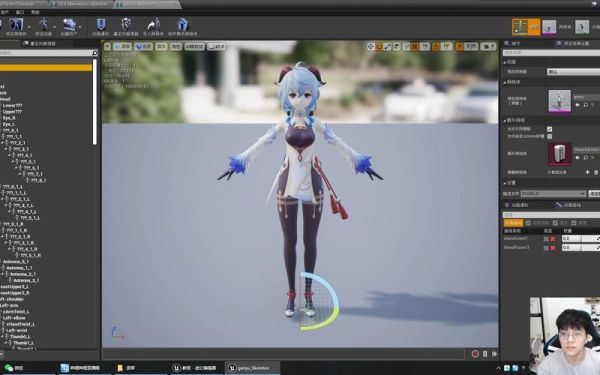Click the preview mesh thumbnail in details
This screenshot has width=600, height=375.
click(x=559, y=101)
